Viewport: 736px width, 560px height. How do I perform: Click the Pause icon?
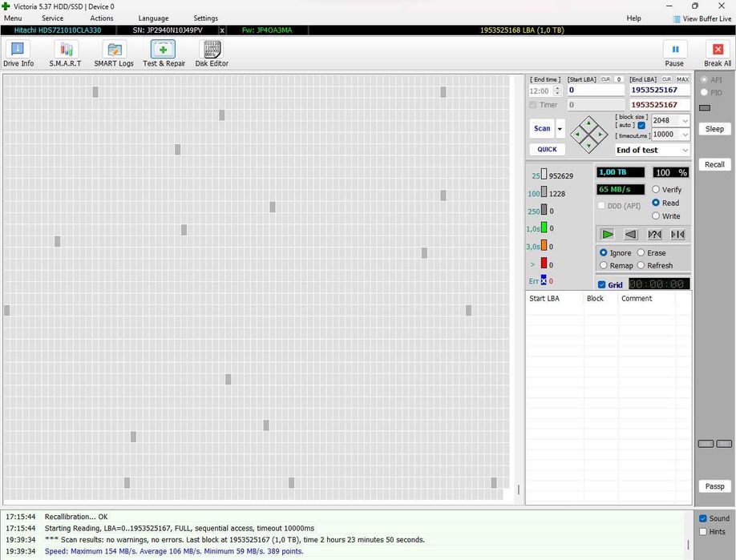675,49
